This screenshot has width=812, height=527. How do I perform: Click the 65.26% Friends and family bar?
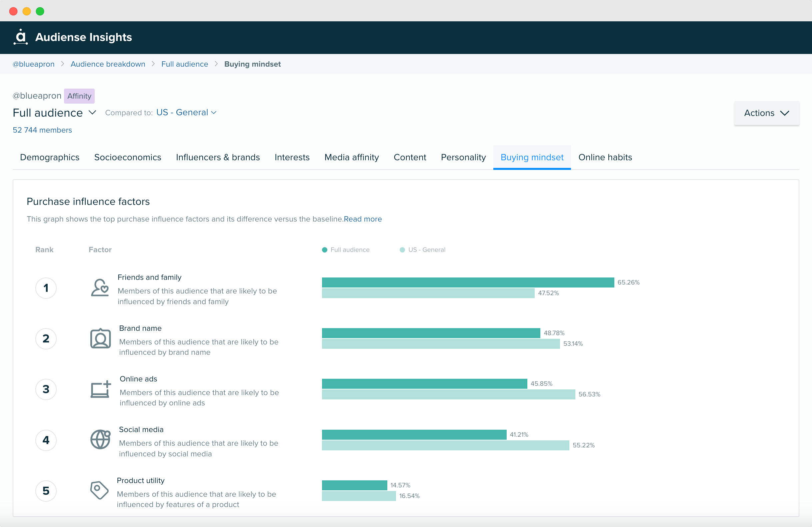468,282
